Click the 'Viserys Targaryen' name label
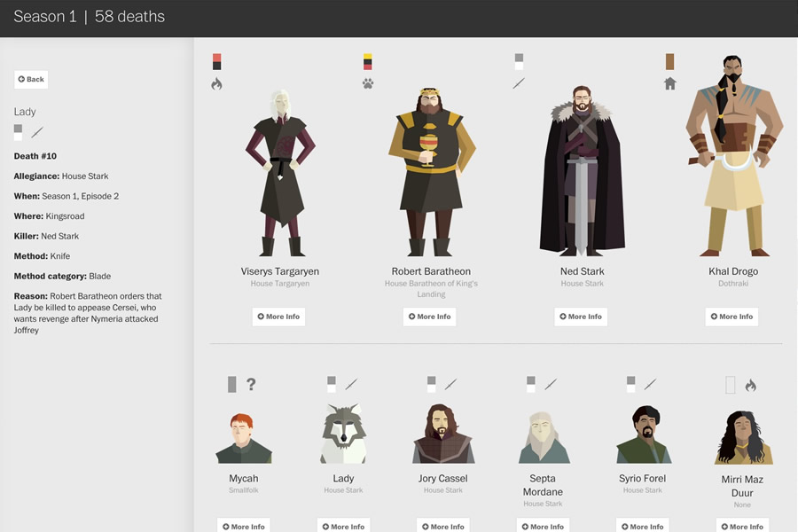This screenshot has width=798, height=532. tap(280, 271)
